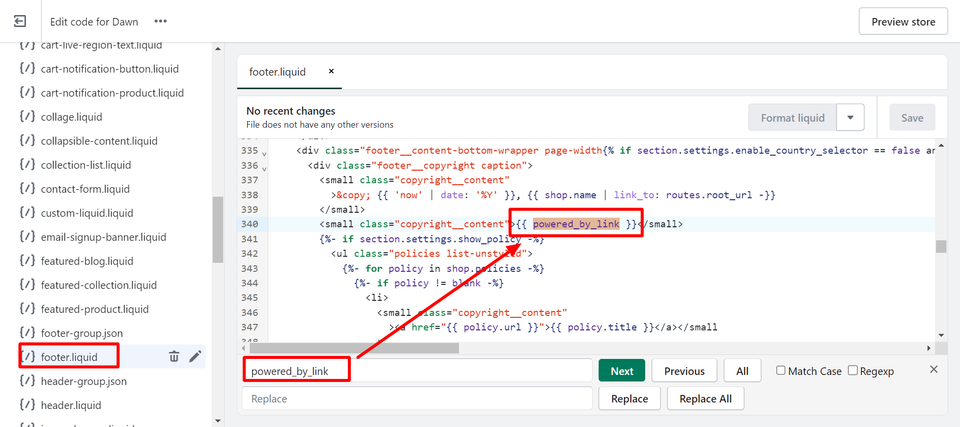Click the All matches button
This screenshot has width=960, height=427.
742,371
